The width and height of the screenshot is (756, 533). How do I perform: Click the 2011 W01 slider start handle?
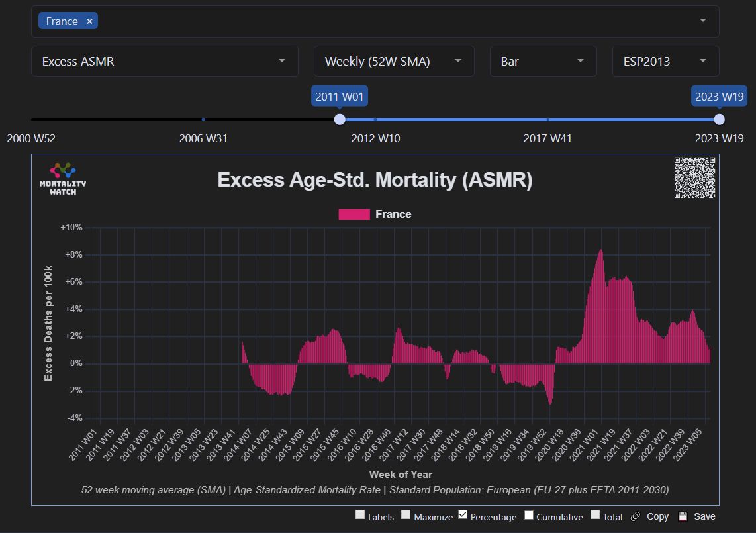point(340,119)
